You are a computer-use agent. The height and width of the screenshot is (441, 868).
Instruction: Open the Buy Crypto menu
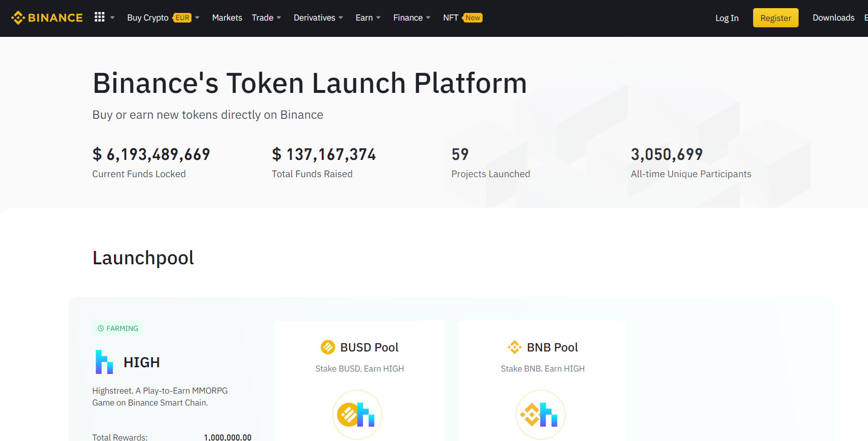click(x=148, y=18)
